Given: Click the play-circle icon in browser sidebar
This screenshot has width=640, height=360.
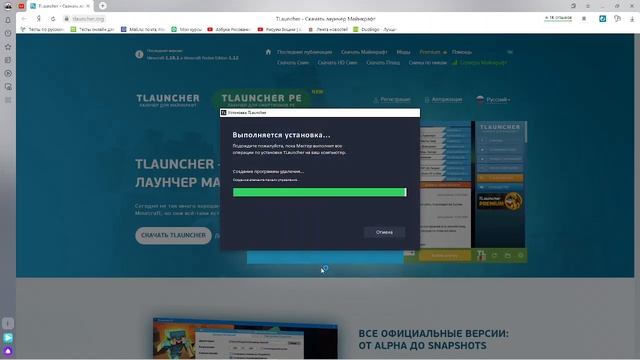Looking at the screenshot, I should [8, 74].
